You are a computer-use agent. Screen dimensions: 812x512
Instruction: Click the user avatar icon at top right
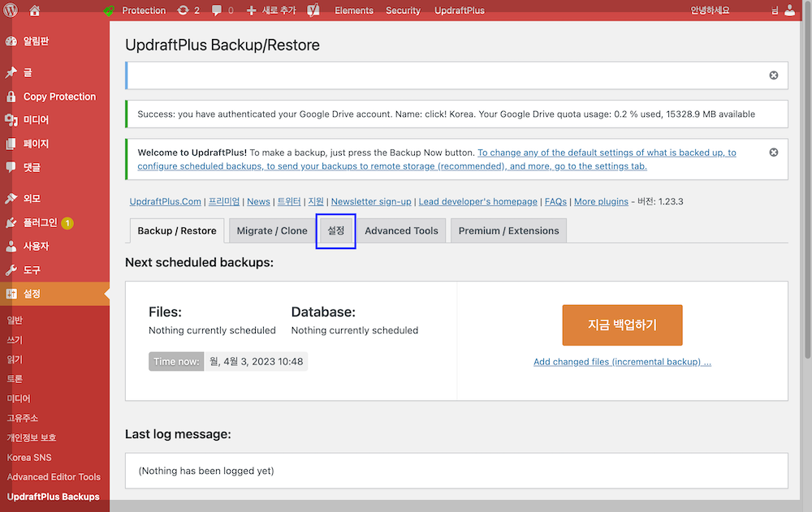pyautogui.click(x=789, y=10)
